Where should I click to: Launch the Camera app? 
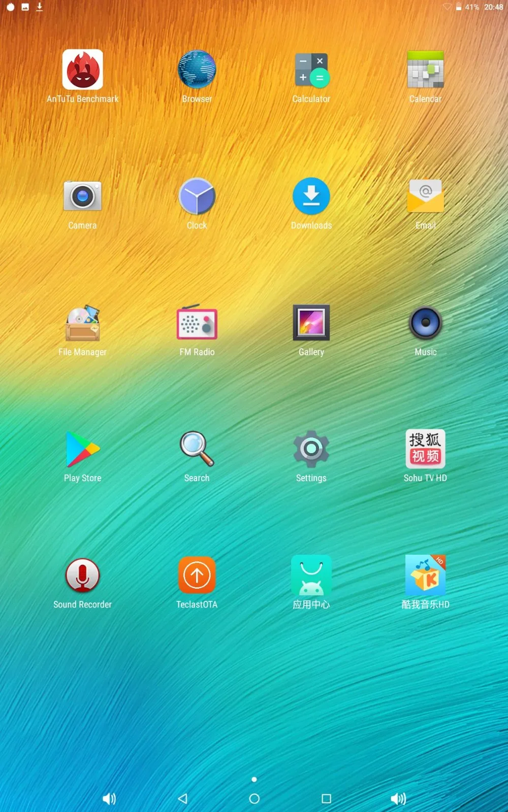pos(82,196)
